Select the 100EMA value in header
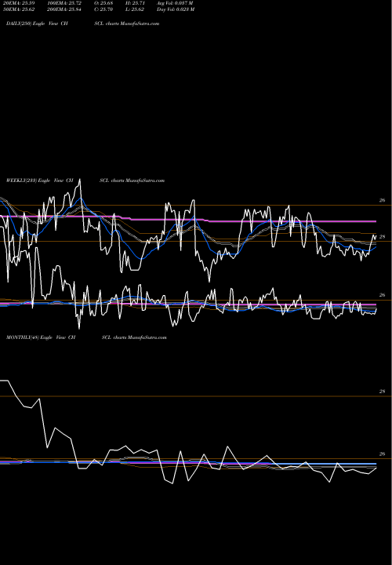 pos(66,3)
